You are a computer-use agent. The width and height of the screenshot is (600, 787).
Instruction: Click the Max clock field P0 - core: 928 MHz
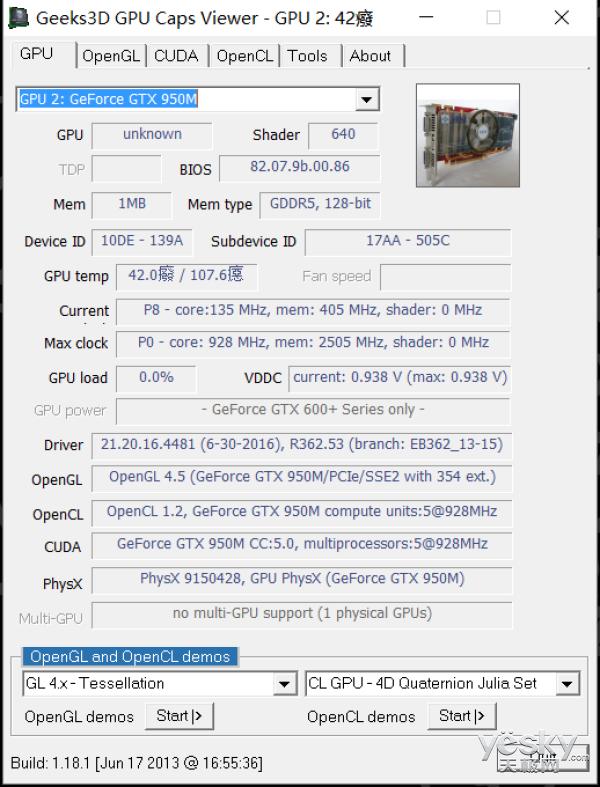point(313,344)
